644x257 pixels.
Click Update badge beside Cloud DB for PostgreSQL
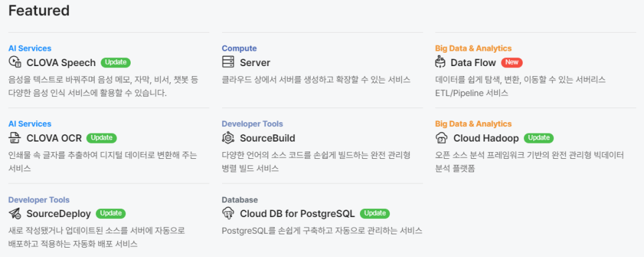point(375,214)
